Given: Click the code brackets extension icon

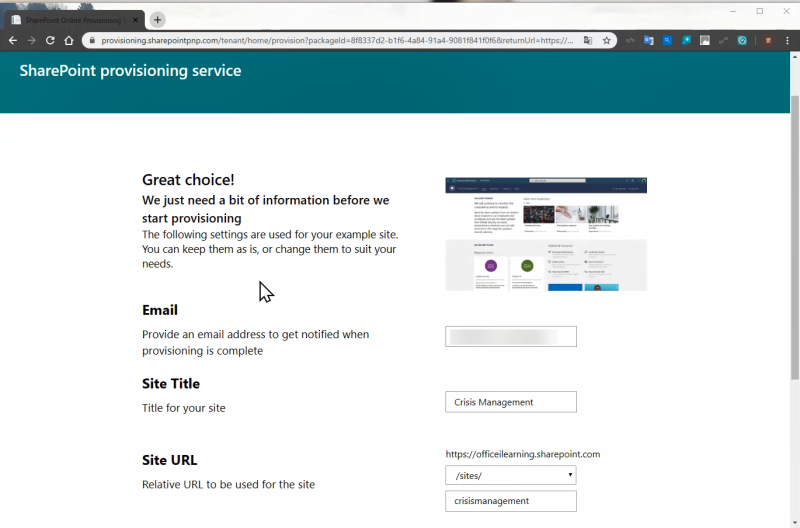Looking at the screenshot, I should click(630, 40).
